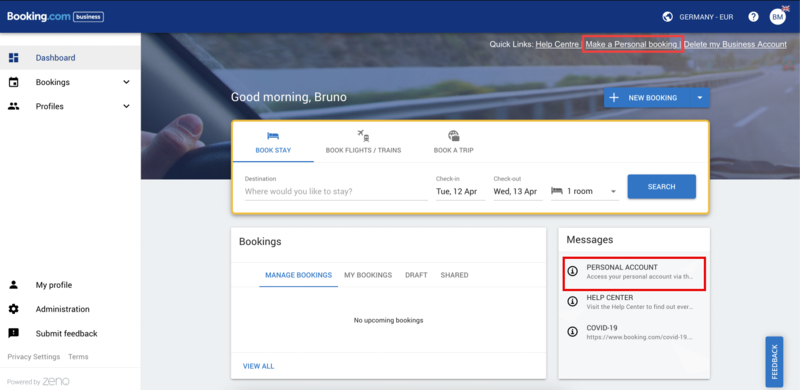This screenshot has width=800, height=390.
Task: Open Germany - EUR region selector
Action: pos(706,17)
